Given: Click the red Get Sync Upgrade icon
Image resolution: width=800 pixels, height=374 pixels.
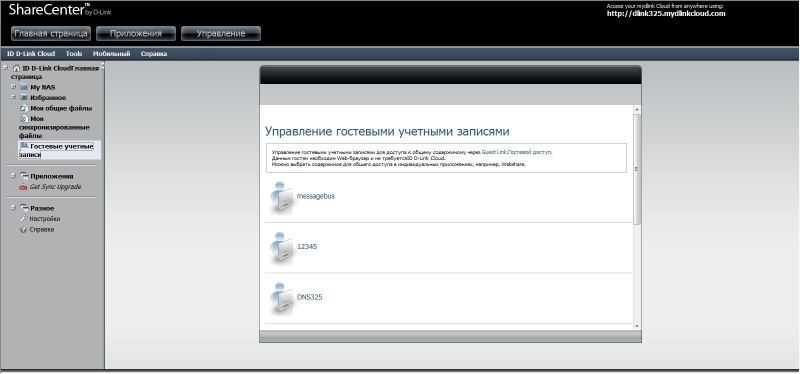Looking at the screenshot, I should point(23,187).
